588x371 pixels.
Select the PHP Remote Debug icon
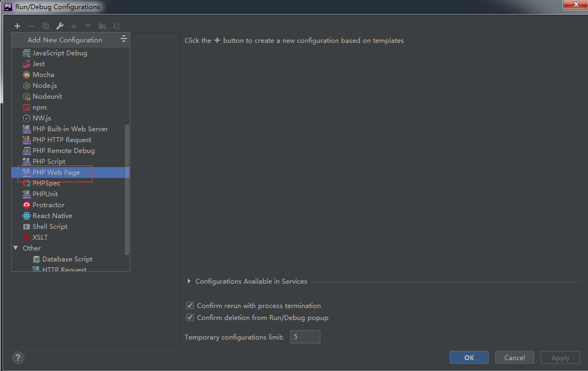[27, 151]
